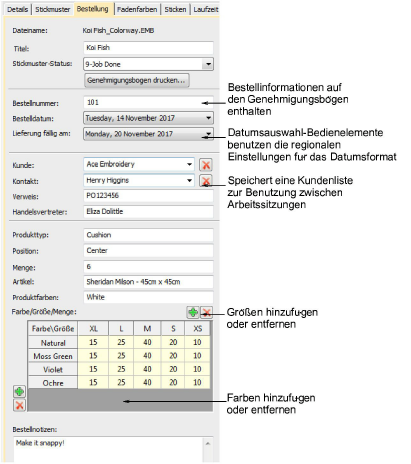Select the XL column header
Viewport: 411px width, 464px height.
pos(93,329)
